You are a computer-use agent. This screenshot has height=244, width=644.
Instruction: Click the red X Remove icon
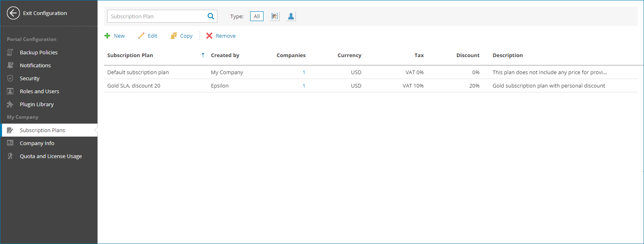(209, 36)
